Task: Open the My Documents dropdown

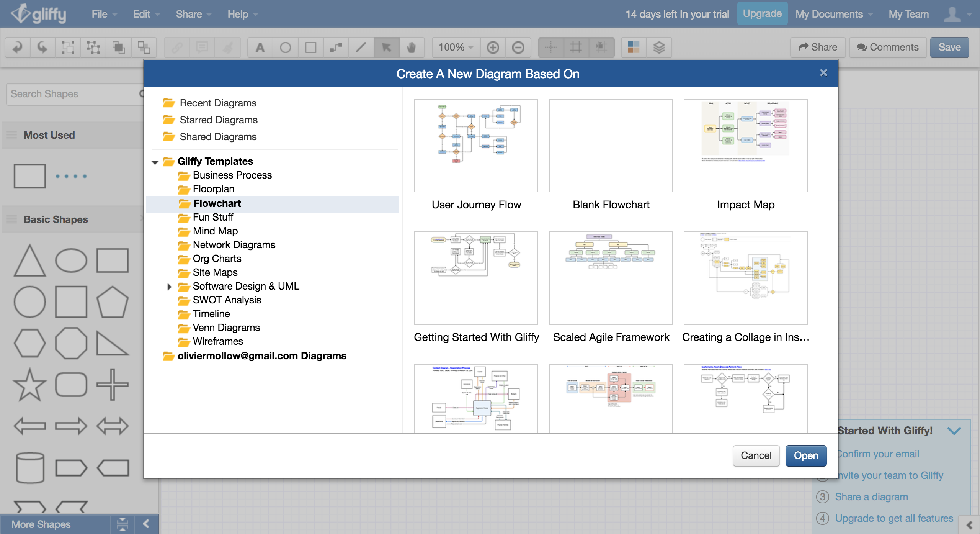Action: (834, 14)
